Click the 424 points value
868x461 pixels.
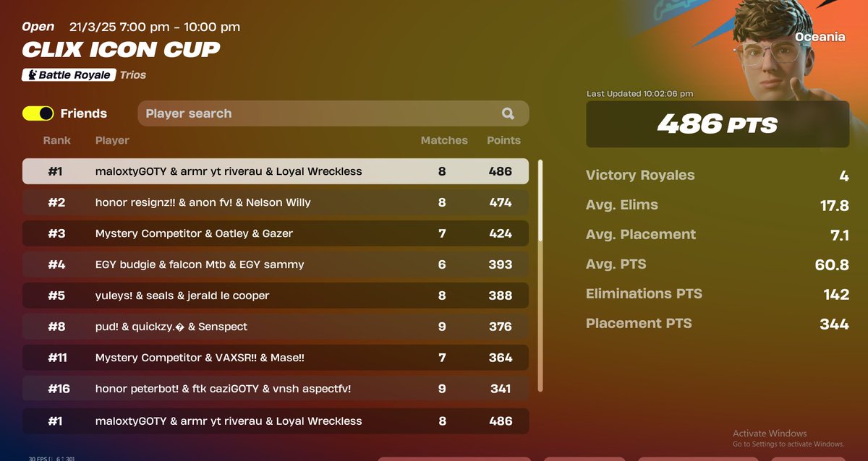coord(501,233)
